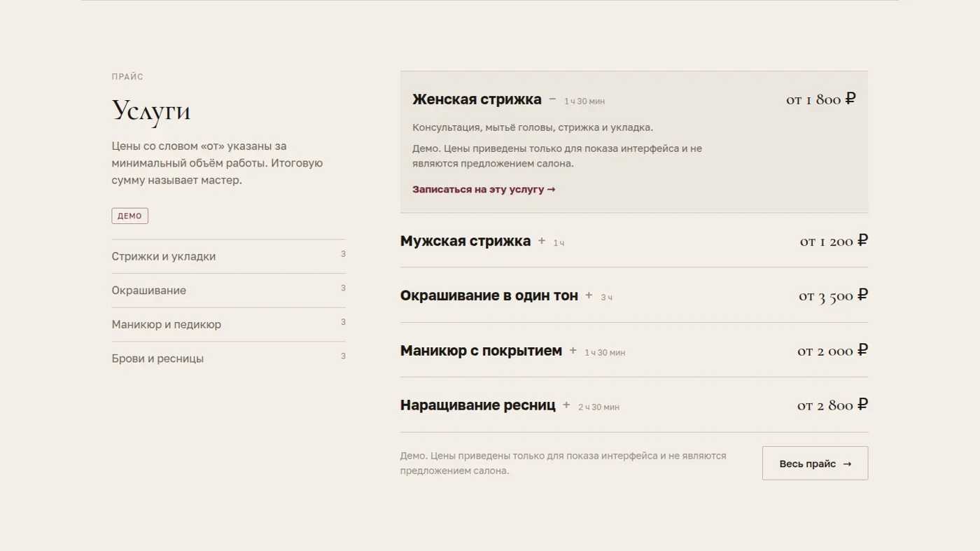This screenshot has width=980, height=551.
Task: Click the Услуги heading
Action: click(151, 111)
